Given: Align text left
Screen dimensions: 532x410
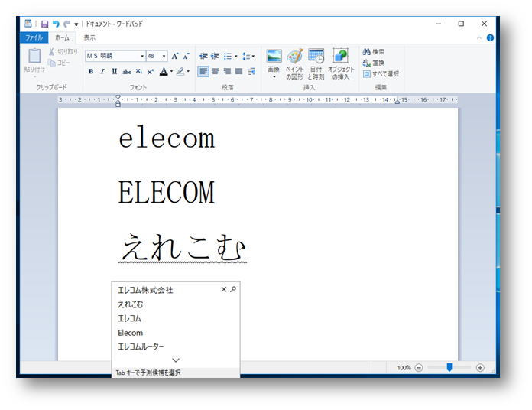Looking at the screenshot, I should point(203,71).
